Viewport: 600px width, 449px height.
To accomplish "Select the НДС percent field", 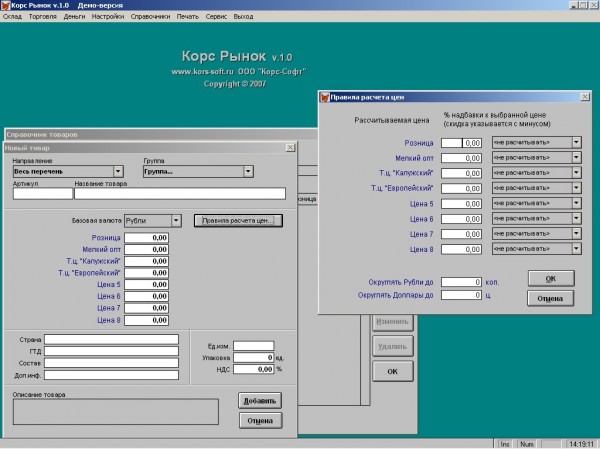I will 252,369.
